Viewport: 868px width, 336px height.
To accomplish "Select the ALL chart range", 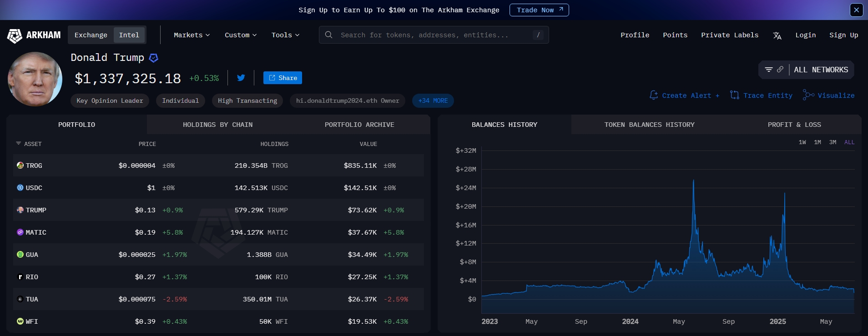I will pos(849,142).
